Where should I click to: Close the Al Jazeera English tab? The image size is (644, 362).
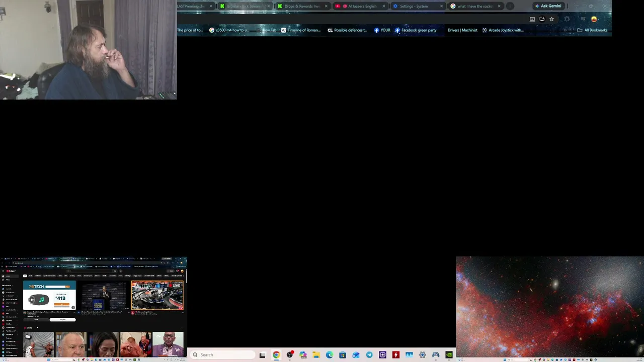pyautogui.click(x=384, y=6)
